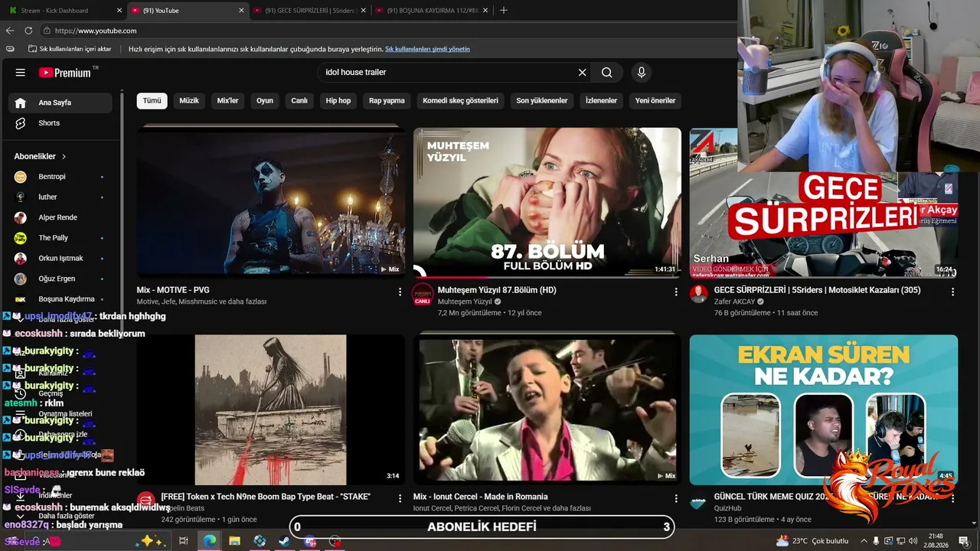Image resolution: width=980 pixels, height=551 pixels.
Task: Filter the feed by İzlenenler chip
Action: pyautogui.click(x=601, y=101)
